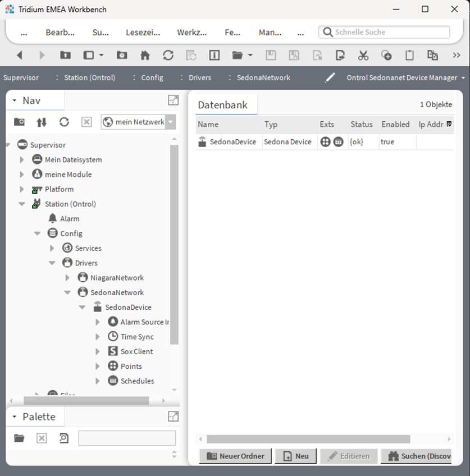Viewport: 470px width, 476px height.
Task: Toggle the side bar panel icon
Action: point(89,55)
